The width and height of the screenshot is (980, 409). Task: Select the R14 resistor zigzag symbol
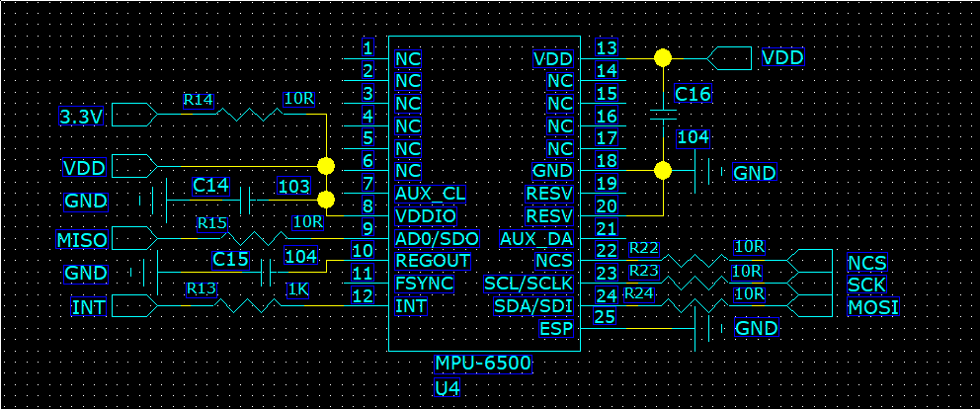coord(250,115)
